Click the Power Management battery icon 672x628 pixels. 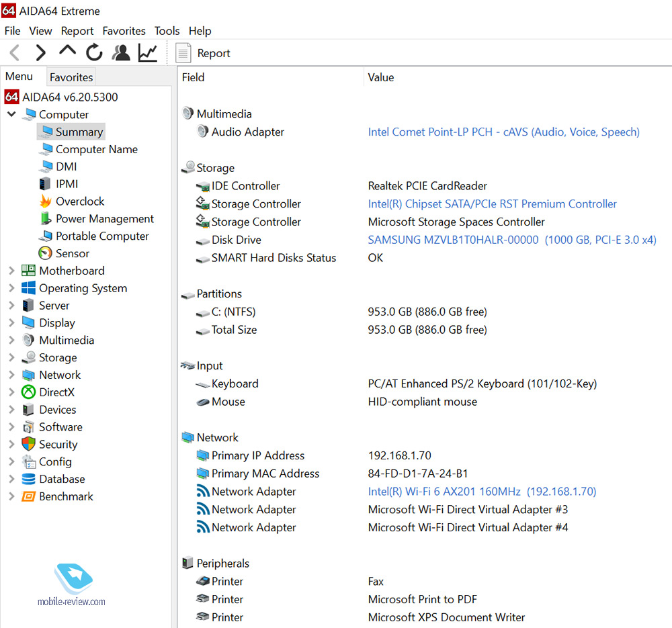click(45, 218)
